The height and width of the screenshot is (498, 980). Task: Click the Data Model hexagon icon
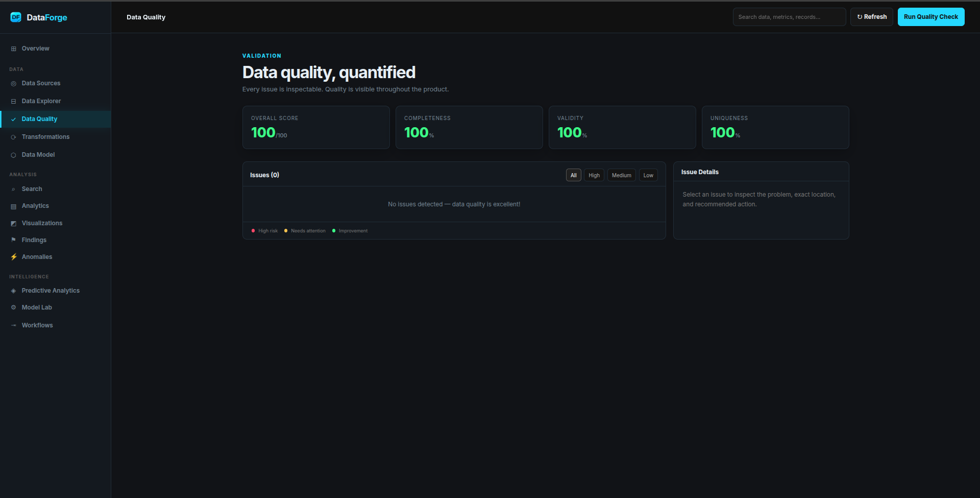14,155
